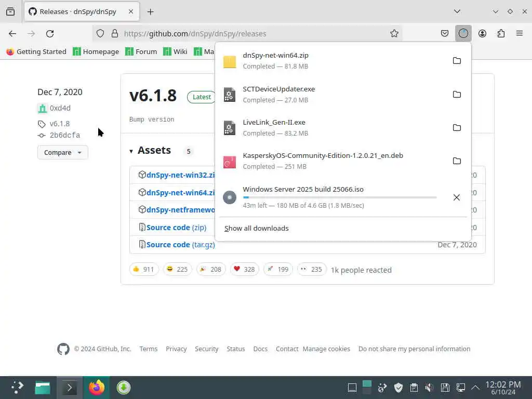
Task: Open the Compare dropdown button
Action: coord(63,152)
